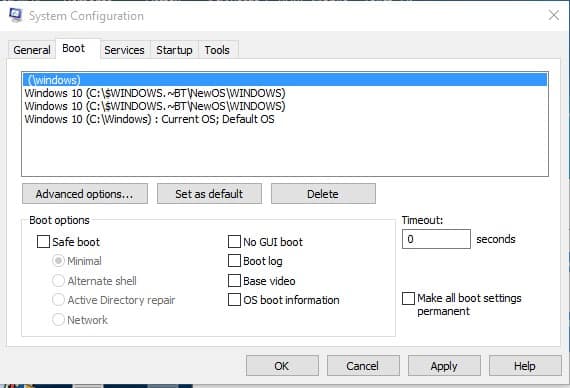The width and height of the screenshot is (570, 388).
Task: Click the Timeout seconds input field
Action: [436, 239]
